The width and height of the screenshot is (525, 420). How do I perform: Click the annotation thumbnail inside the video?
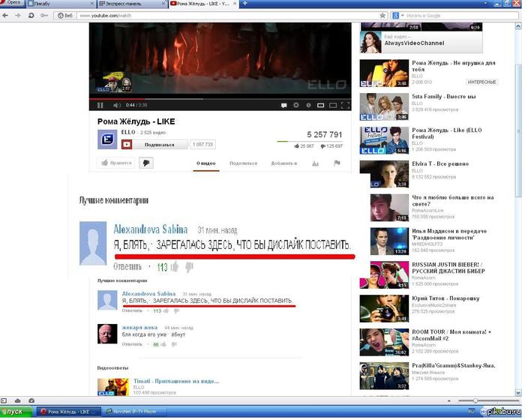(x=113, y=82)
